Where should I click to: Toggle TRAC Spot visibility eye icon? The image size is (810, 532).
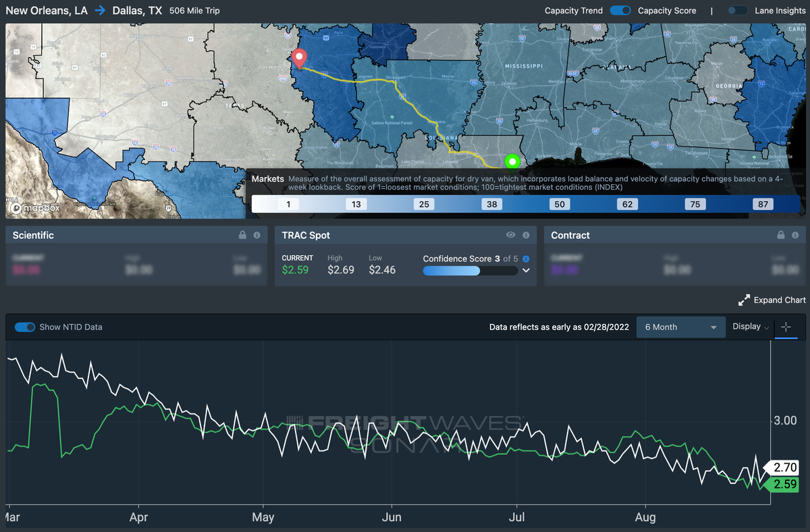[x=511, y=235]
